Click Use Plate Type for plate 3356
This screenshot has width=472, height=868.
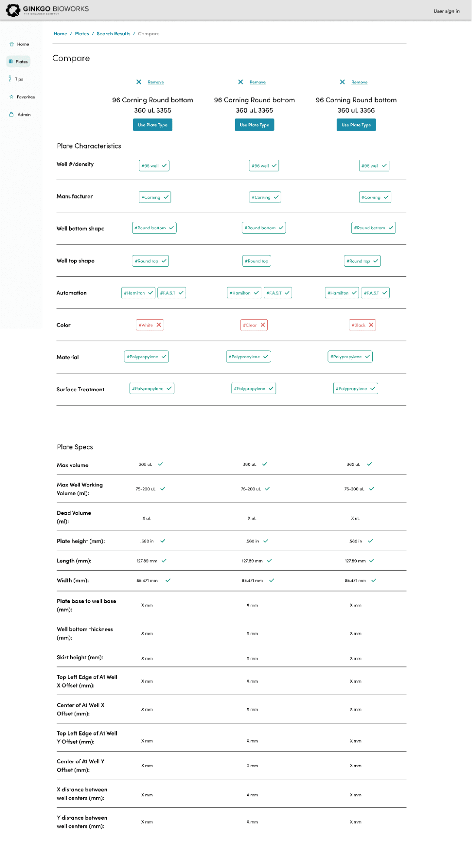click(356, 125)
